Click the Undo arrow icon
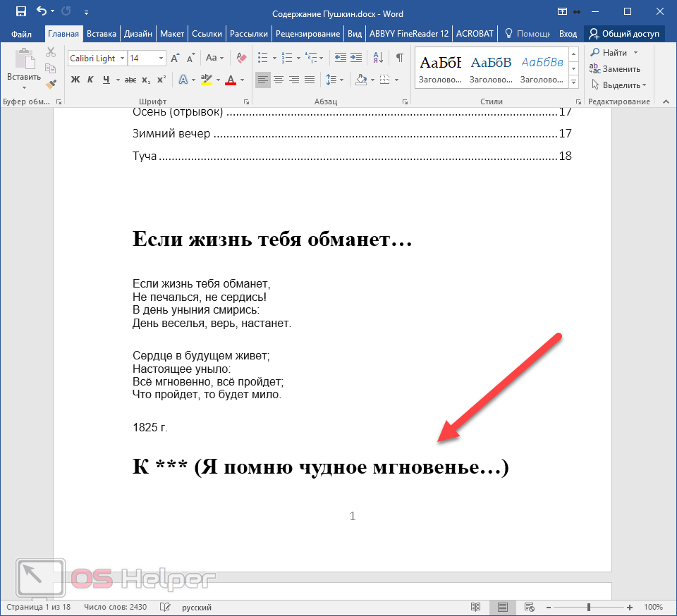The image size is (677, 616). pos(42,11)
